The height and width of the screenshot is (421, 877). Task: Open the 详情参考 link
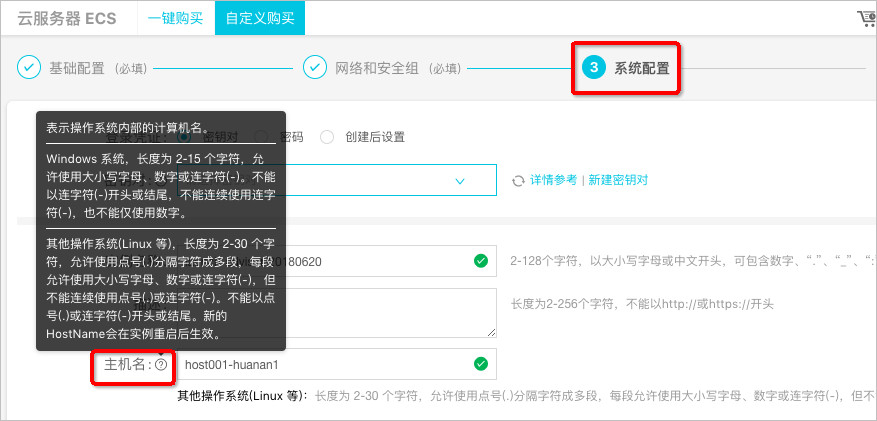click(553, 180)
